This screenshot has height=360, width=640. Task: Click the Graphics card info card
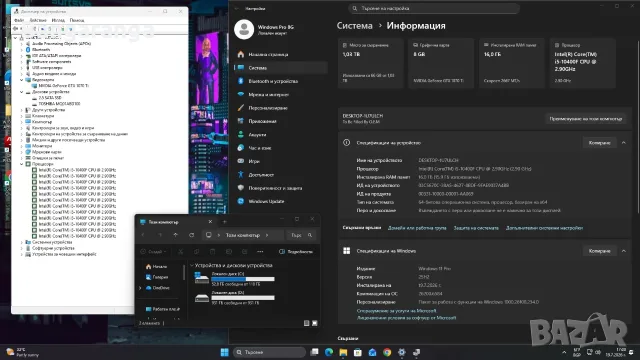click(441, 63)
